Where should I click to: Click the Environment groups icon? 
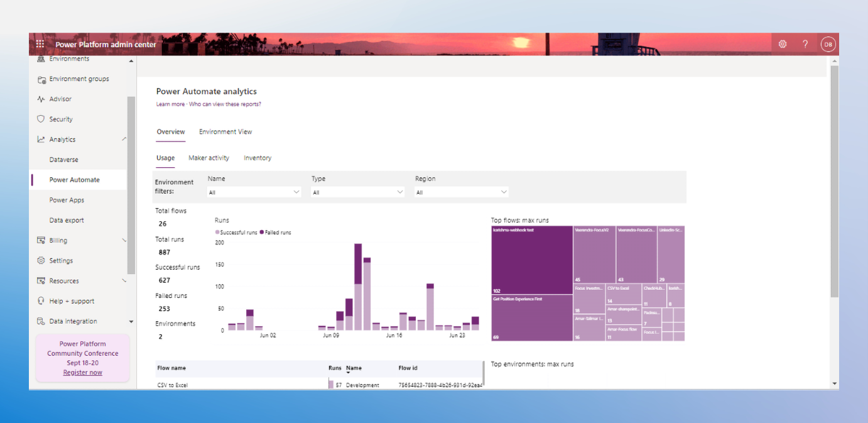pyautogui.click(x=41, y=79)
